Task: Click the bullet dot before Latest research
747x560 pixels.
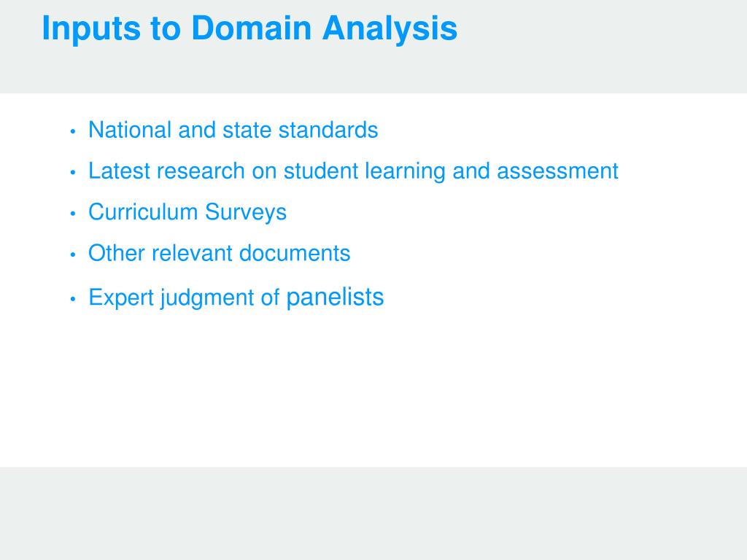Action: pyautogui.click(x=73, y=172)
